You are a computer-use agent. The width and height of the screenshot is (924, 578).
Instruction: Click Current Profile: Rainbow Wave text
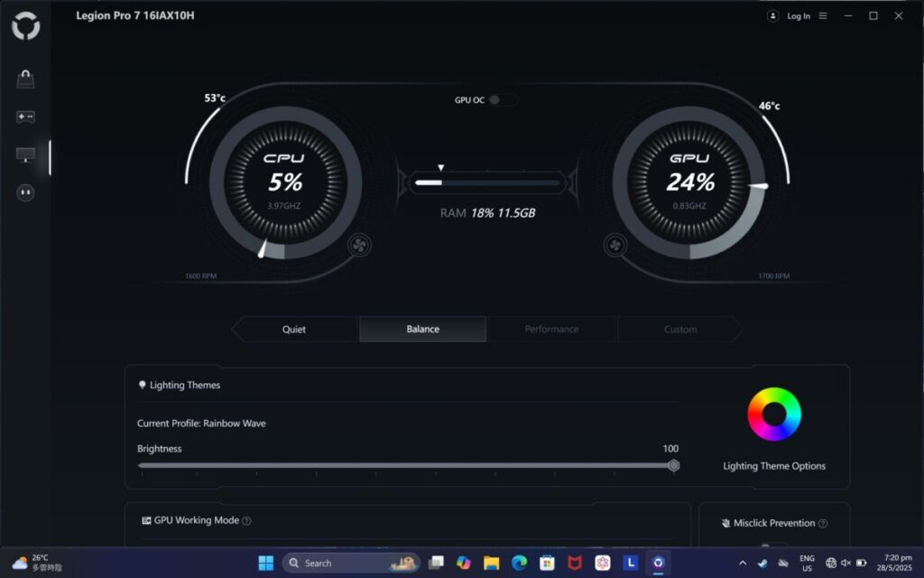(201, 424)
